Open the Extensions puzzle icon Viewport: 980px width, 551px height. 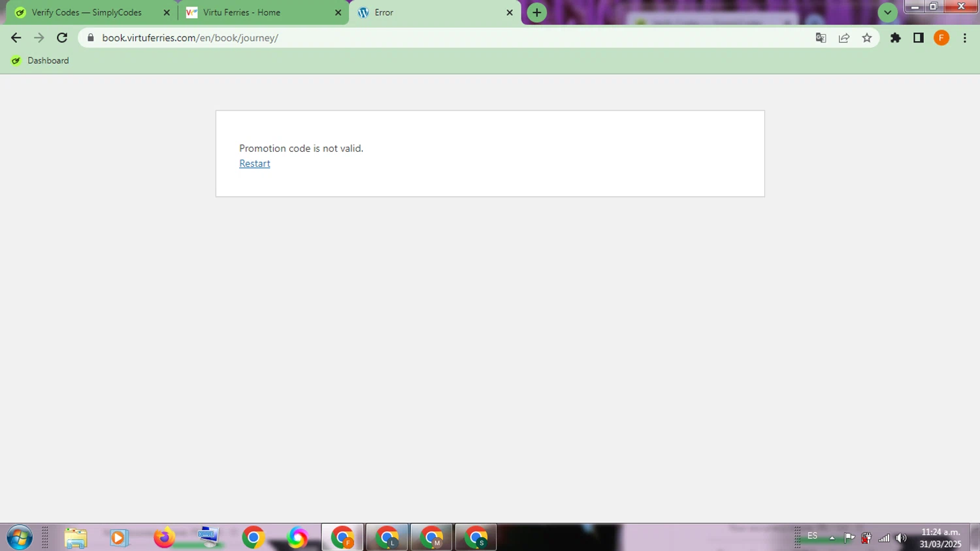[896, 38]
